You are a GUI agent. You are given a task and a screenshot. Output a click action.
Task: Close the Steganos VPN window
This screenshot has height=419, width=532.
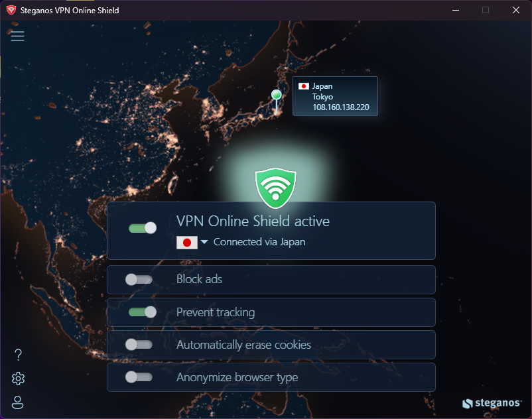coord(515,10)
